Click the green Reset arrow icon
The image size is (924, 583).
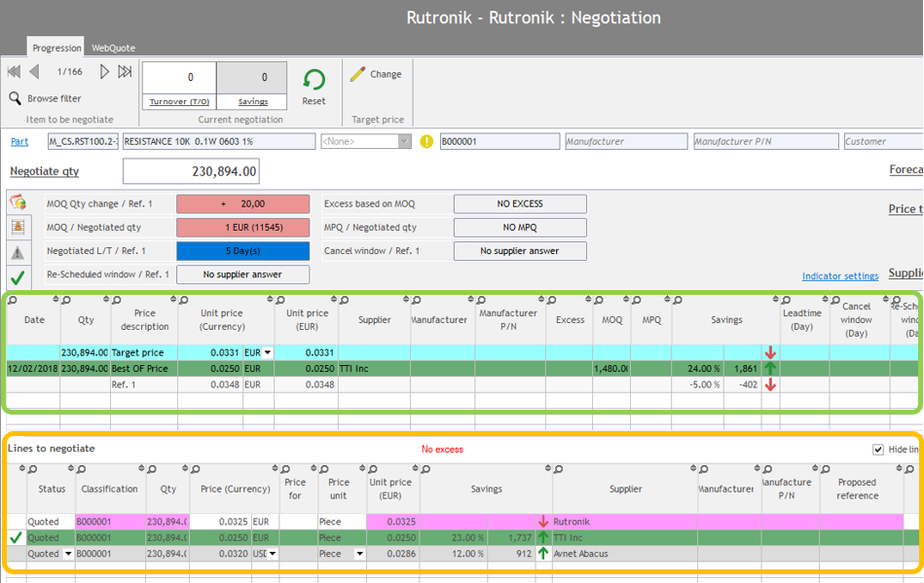pyautogui.click(x=314, y=81)
